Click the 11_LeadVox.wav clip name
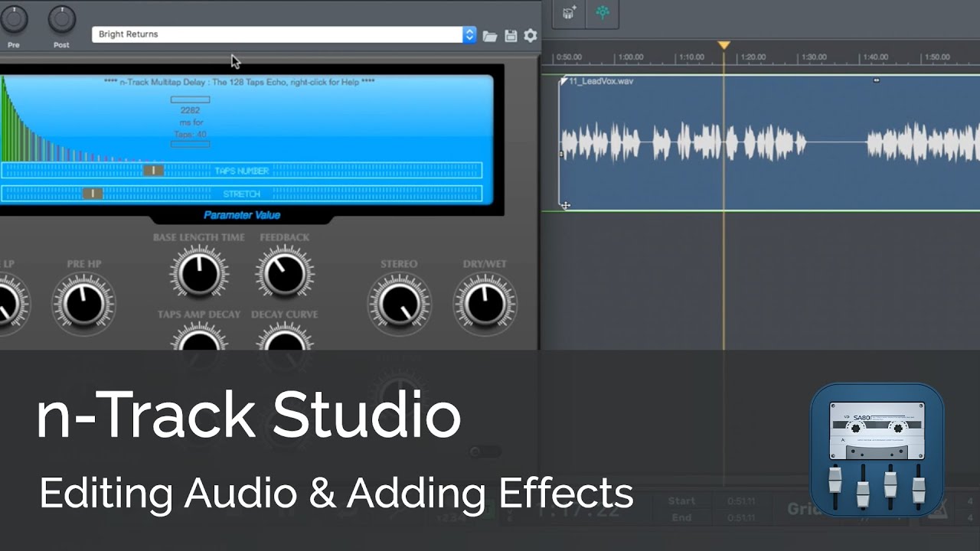 pyautogui.click(x=601, y=80)
